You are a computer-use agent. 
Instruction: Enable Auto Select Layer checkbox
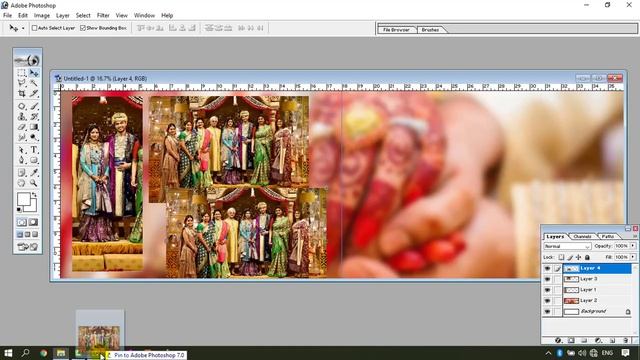click(x=34, y=28)
